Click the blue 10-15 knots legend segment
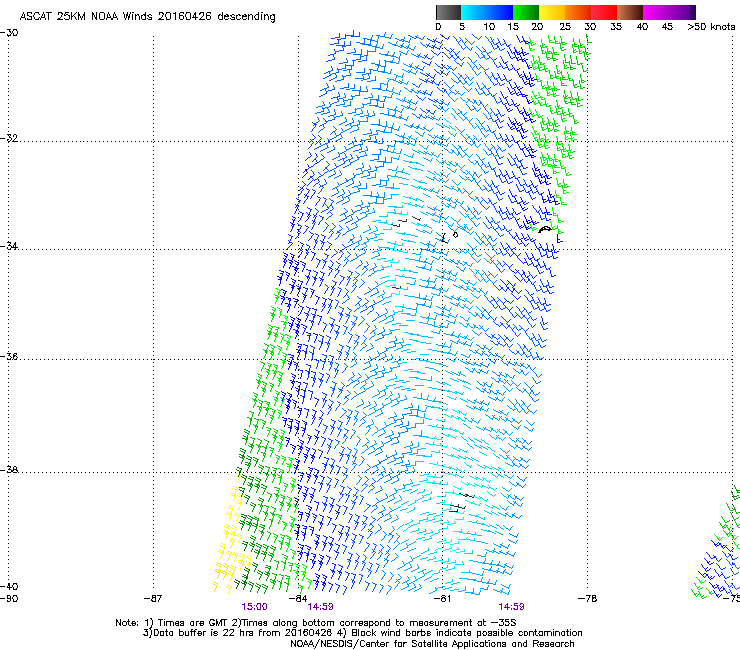 tap(499, 12)
